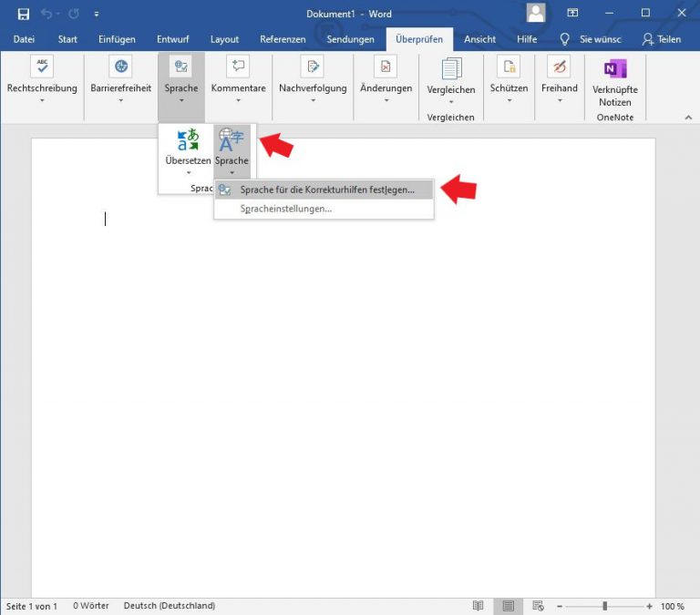The image size is (700, 615).
Task: Click the Barrierefreiheit icon
Action: coord(121,66)
